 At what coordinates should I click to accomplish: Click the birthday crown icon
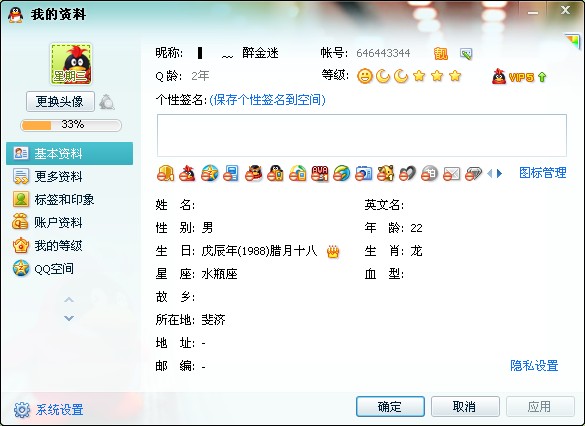point(333,252)
